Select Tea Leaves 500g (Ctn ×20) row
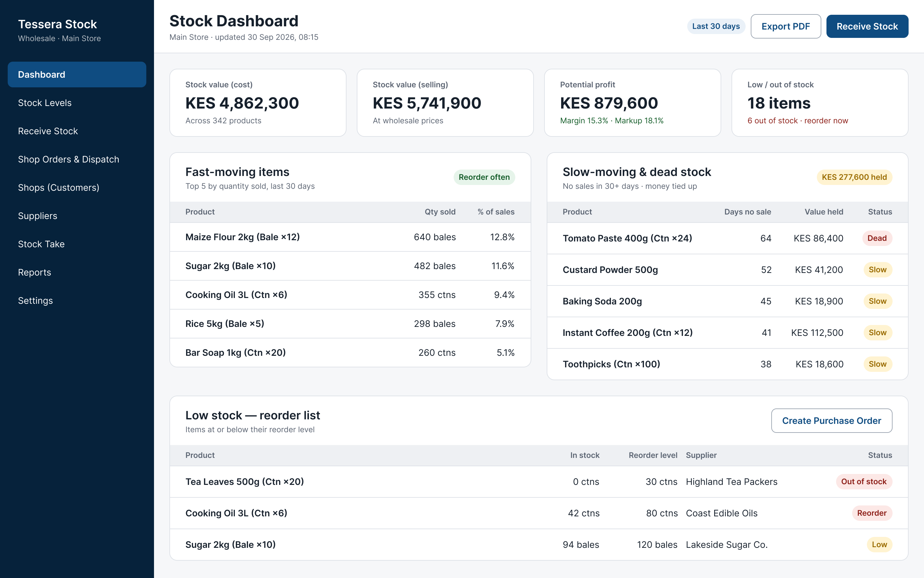This screenshot has width=924, height=578. (539, 482)
